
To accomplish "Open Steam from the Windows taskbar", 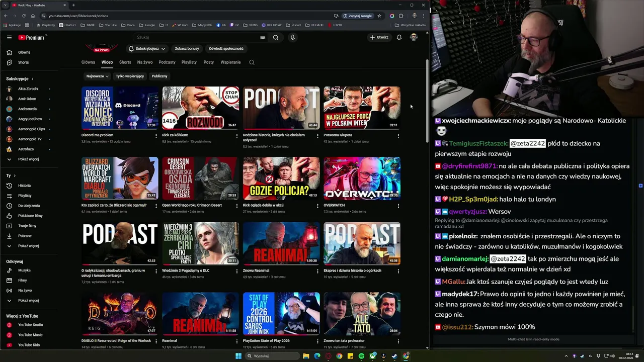I will tap(394, 356).
